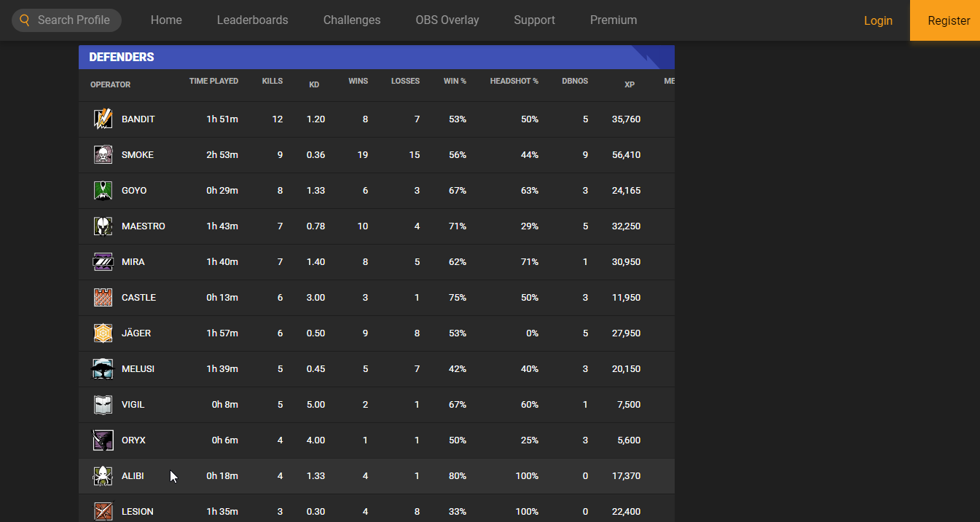Select the Alibi operator icon
The width and height of the screenshot is (980, 522).
[x=103, y=475]
